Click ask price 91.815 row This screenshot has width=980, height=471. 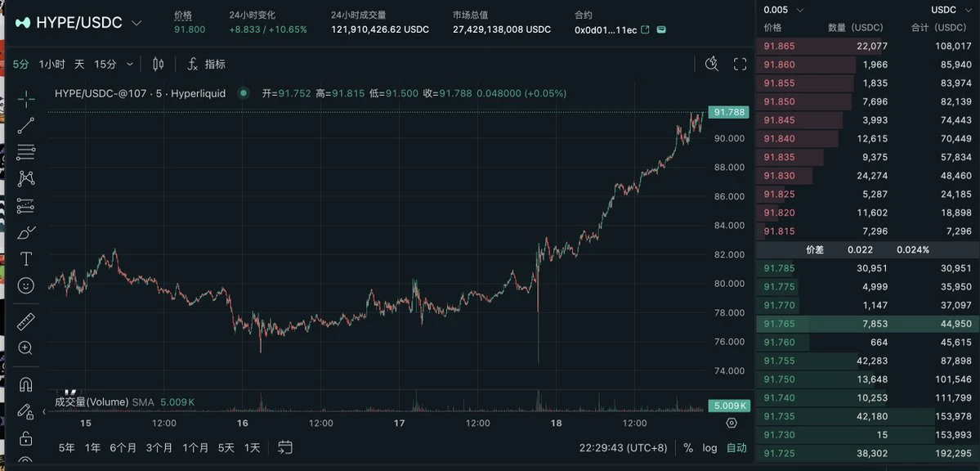[x=867, y=231]
